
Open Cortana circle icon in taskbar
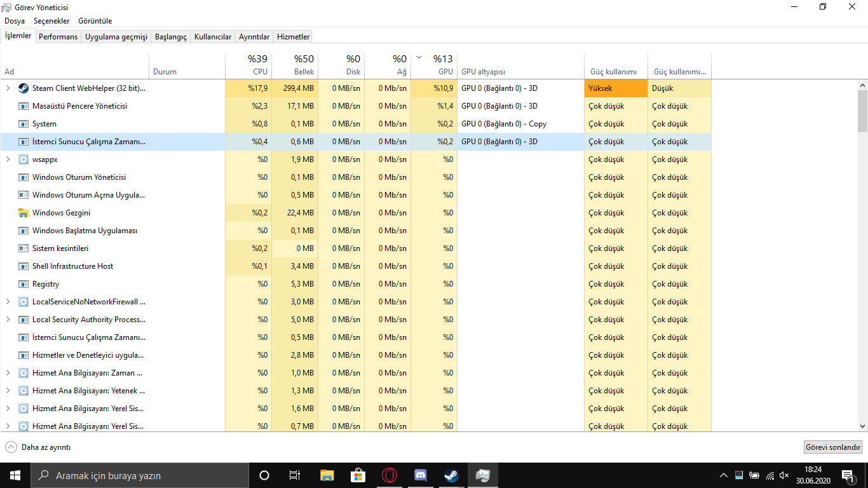pos(264,475)
